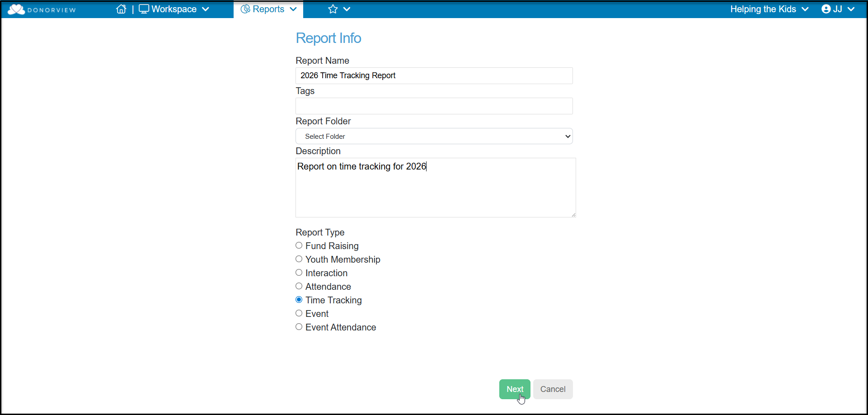Viewport: 868px width, 415px height.
Task: Click the JJ user avatar icon
Action: point(826,9)
